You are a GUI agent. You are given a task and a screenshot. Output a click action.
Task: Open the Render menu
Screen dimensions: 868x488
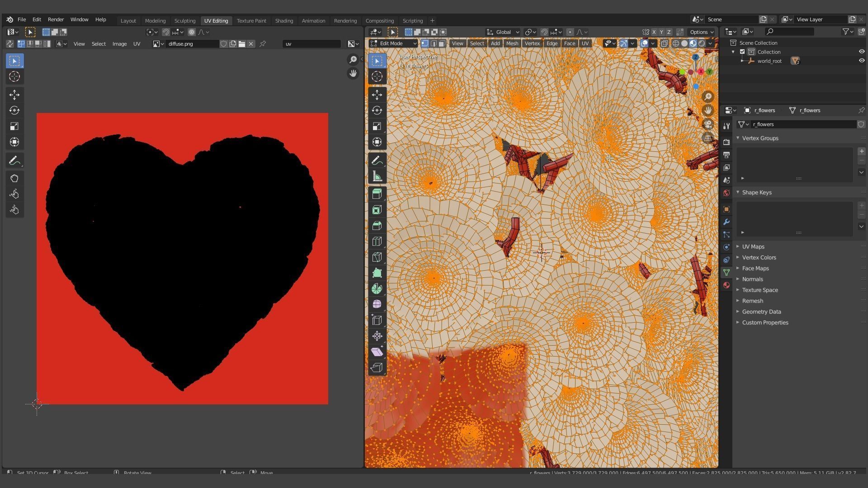point(56,20)
